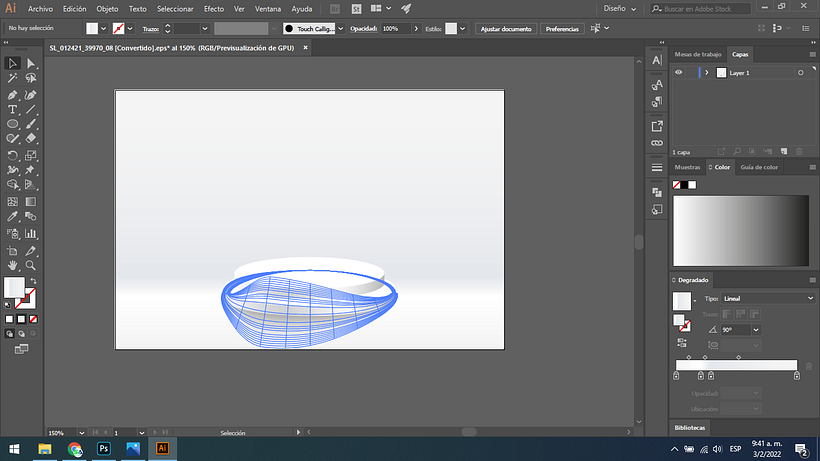
Task: Hide Layer 1 using the eye icon
Action: click(679, 73)
